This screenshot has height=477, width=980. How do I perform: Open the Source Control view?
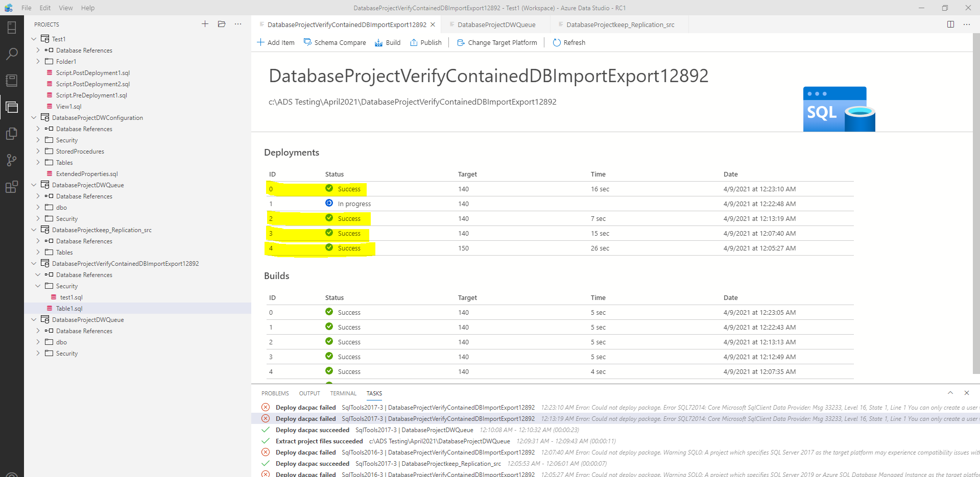point(12,160)
